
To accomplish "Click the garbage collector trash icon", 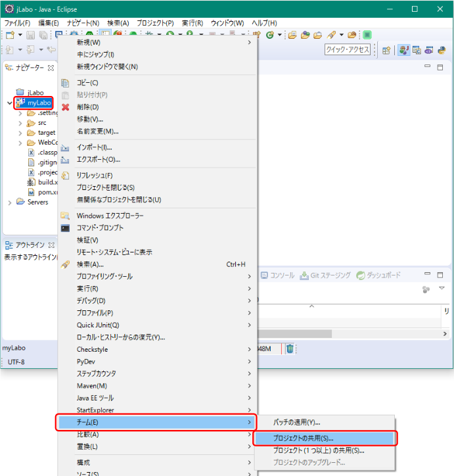I will tap(290, 349).
